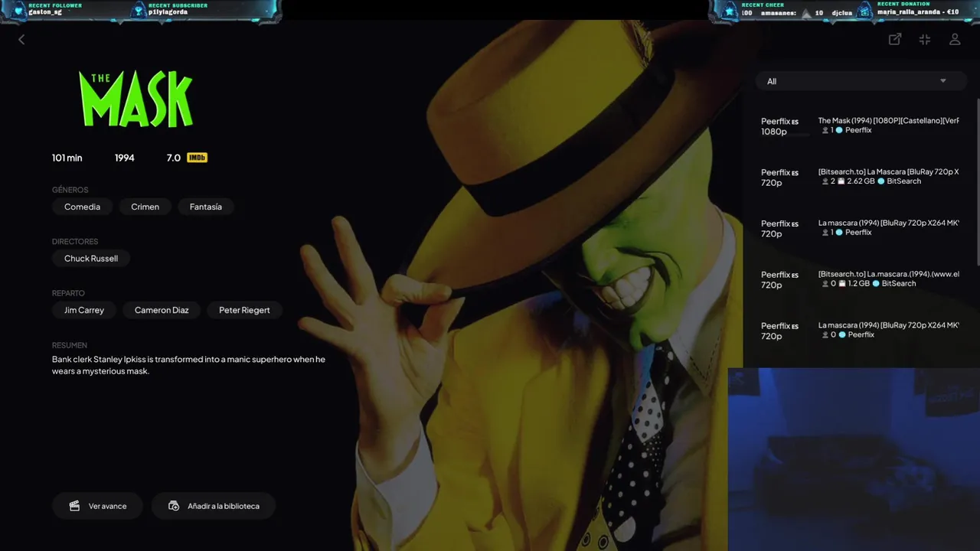Click the 101 min runtime text
Screen dimensions: 980x551
coord(67,158)
